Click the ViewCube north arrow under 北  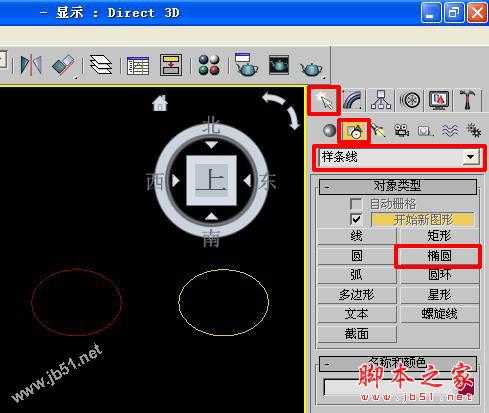[211, 145]
